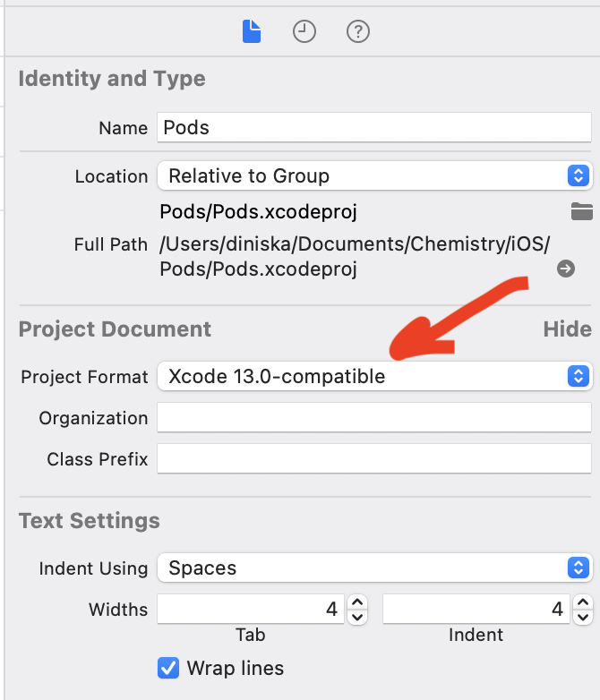Click the Name text field
600x700 pixels.
(374, 127)
